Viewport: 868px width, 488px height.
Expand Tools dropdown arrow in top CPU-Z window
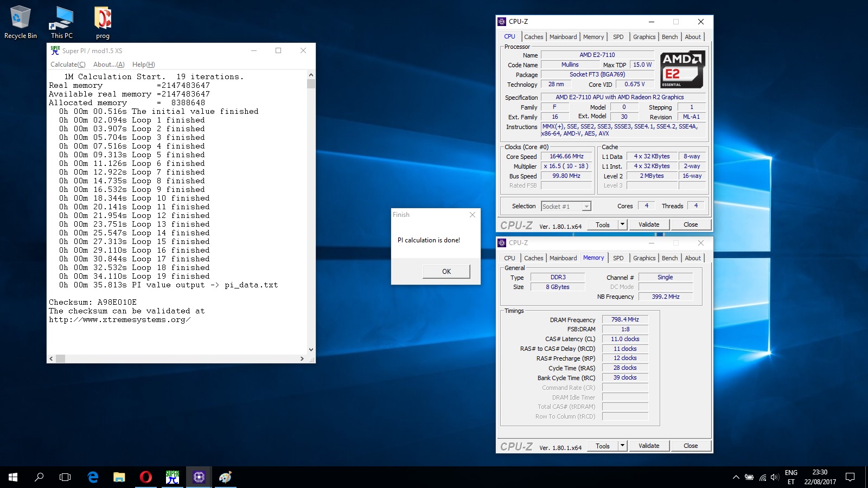622,225
